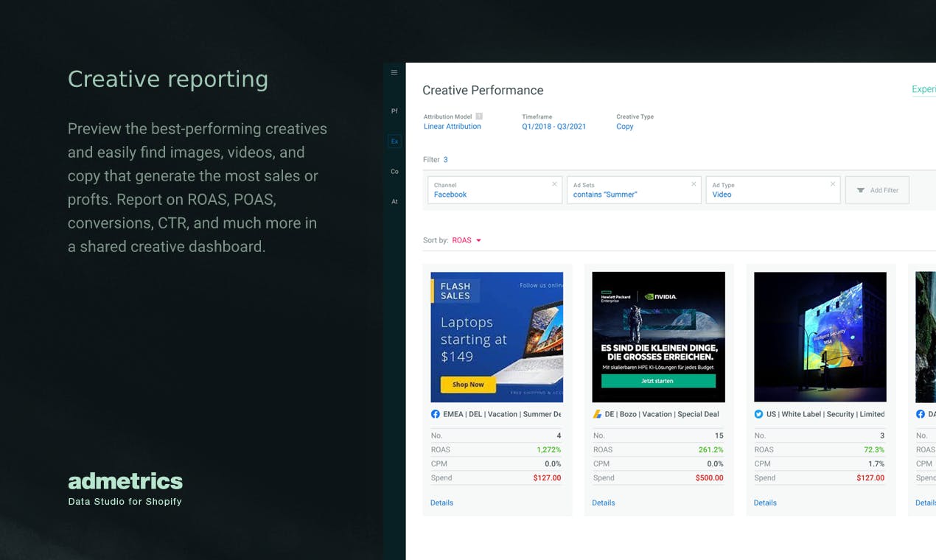
Task: Open the hamburger menu icon
Action: [394, 72]
